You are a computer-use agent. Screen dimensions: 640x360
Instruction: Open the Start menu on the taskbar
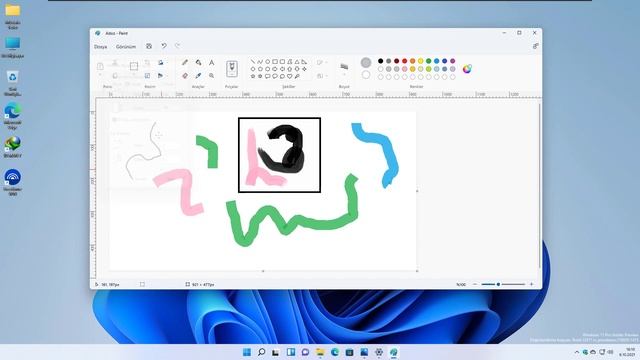247,352
